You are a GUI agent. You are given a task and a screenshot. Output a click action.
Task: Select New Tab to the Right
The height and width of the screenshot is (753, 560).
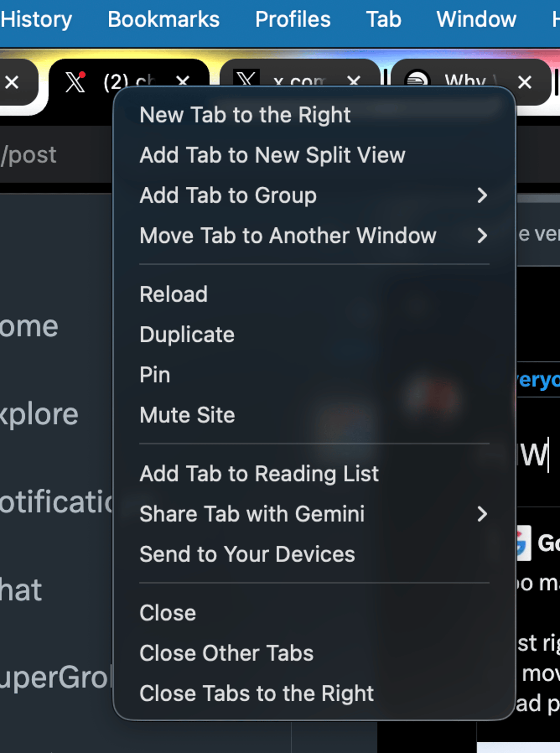click(245, 115)
